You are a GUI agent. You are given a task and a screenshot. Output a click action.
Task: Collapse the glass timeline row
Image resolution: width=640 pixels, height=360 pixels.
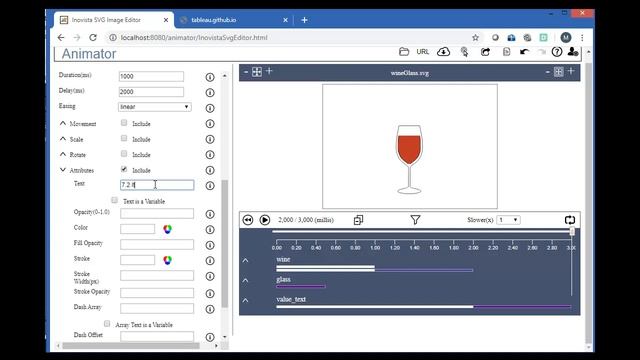click(x=245, y=280)
